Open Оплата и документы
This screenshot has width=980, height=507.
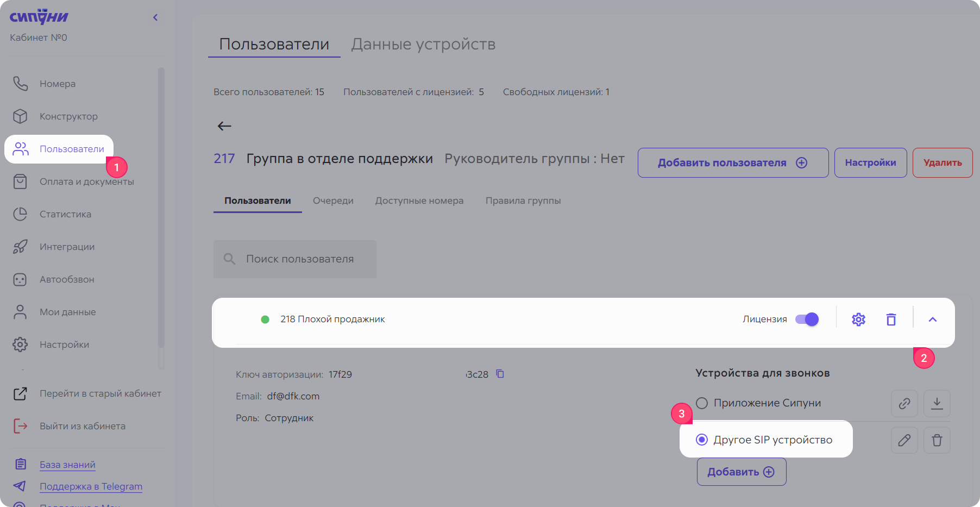pyautogui.click(x=87, y=181)
